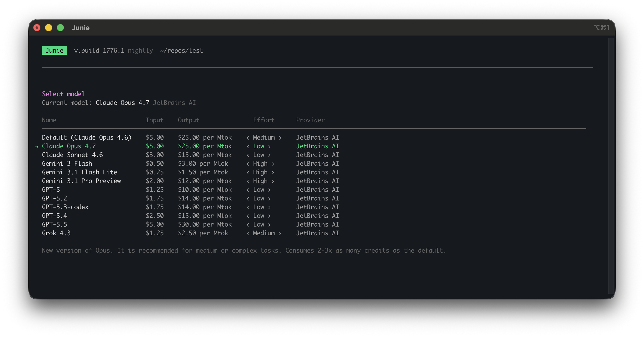Click the Select model heading
Viewport: 644px width, 337px height.
63,94
